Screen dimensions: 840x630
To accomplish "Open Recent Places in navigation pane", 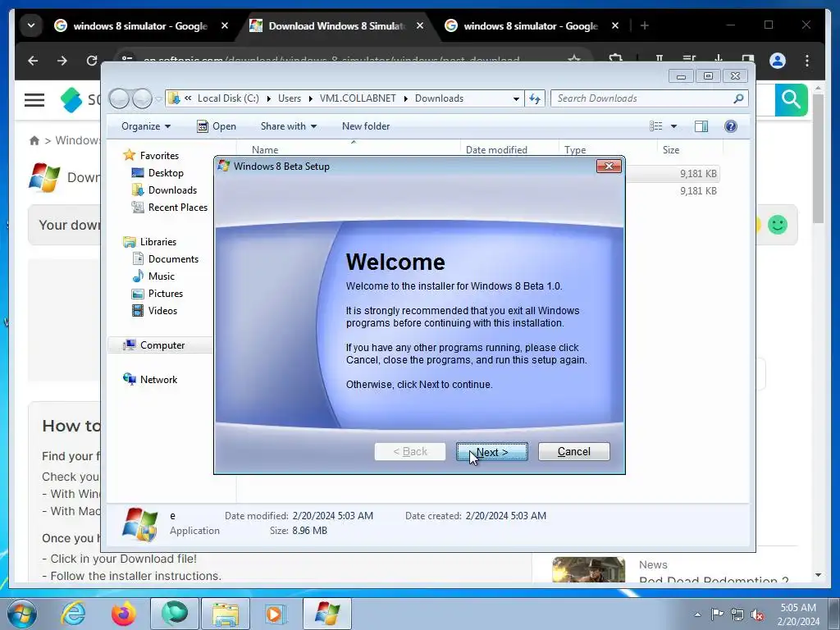I will click(x=177, y=207).
